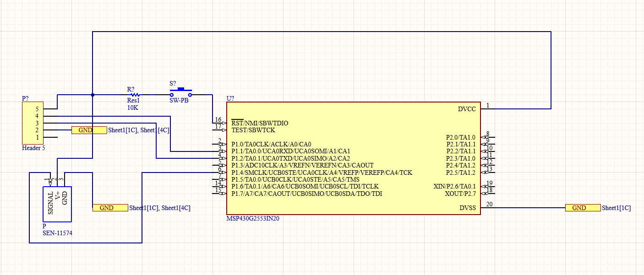644x275 pixels.
Task: Select the S? designator above the switch
Action: tap(173, 84)
